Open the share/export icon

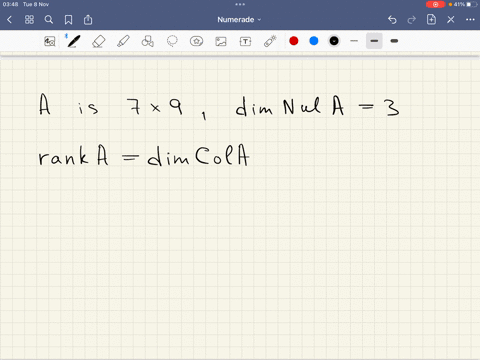[x=88, y=20]
